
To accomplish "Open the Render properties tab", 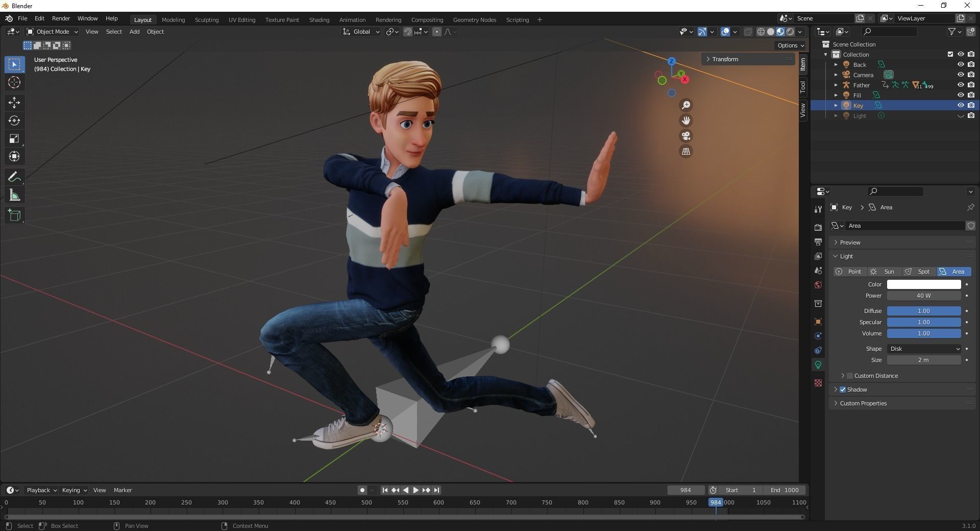I will coord(818,227).
